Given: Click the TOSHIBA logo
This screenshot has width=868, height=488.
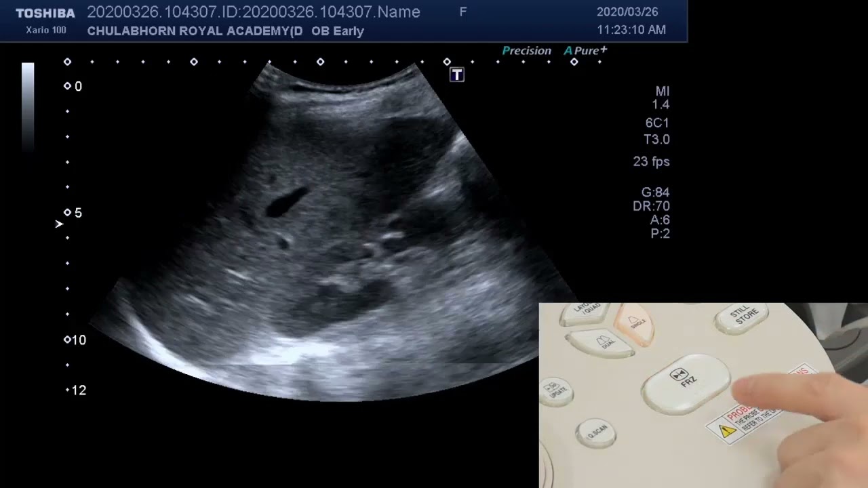Looking at the screenshot, I should (45, 14).
